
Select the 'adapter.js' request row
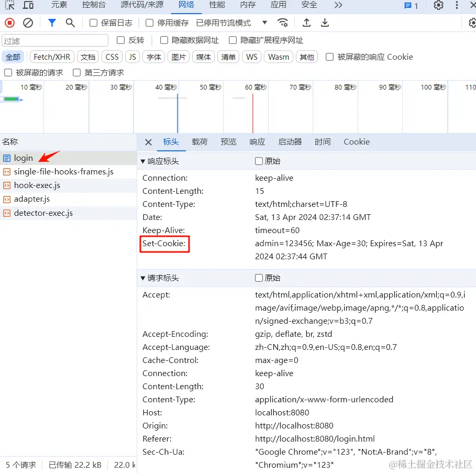pos(68,199)
